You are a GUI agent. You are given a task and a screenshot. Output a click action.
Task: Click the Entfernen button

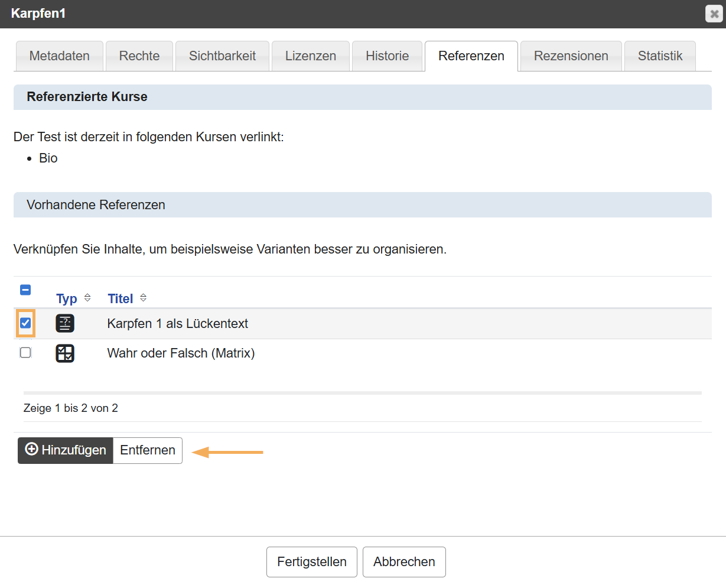(x=148, y=450)
